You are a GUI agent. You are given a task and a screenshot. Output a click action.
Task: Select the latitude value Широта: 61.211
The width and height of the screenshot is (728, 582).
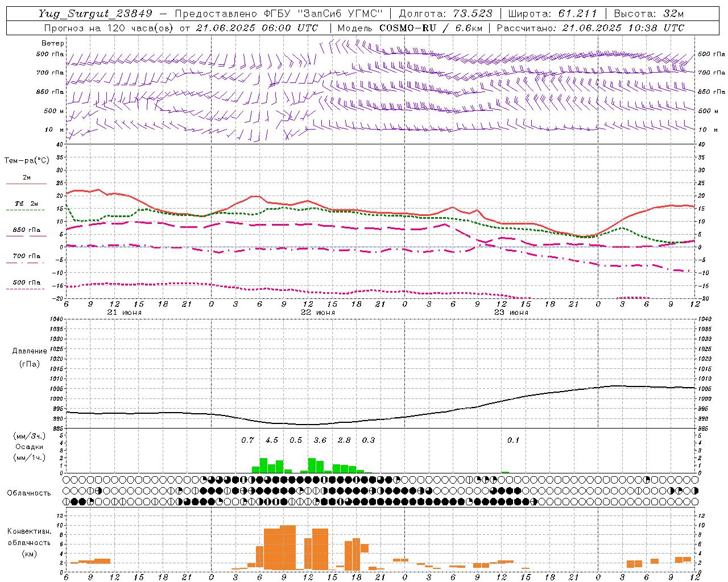pos(552,14)
